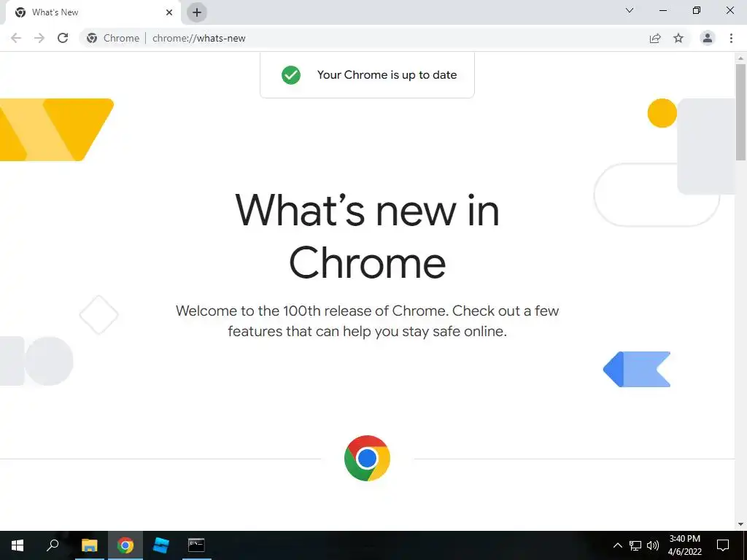Open File Explorer from the taskbar
747x560 pixels.
pos(89,545)
